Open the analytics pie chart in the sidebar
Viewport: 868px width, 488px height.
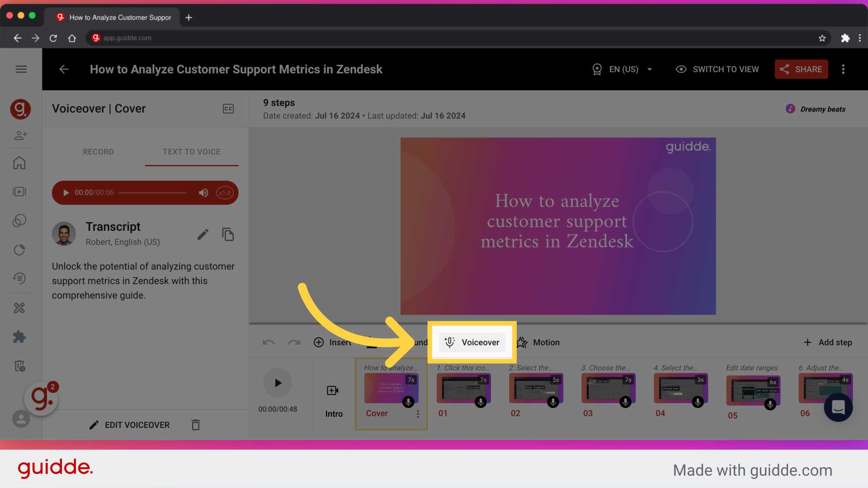point(20,249)
